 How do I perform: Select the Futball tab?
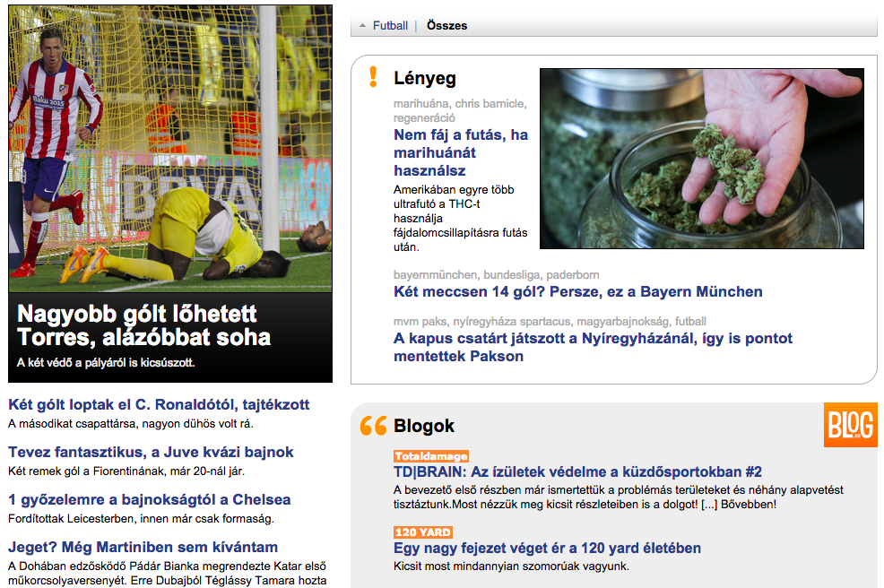pos(390,26)
